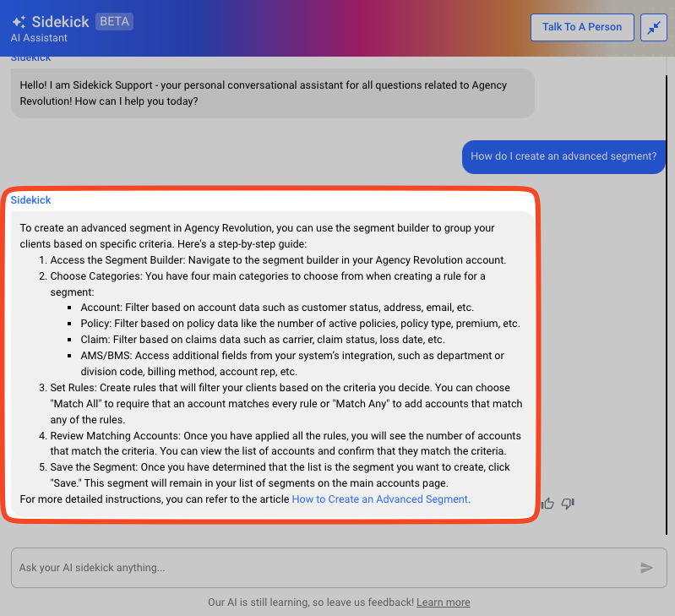The height and width of the screenshot is (616, 675).
Task: Click the chat scrollbar on right side
Action: 667,305
